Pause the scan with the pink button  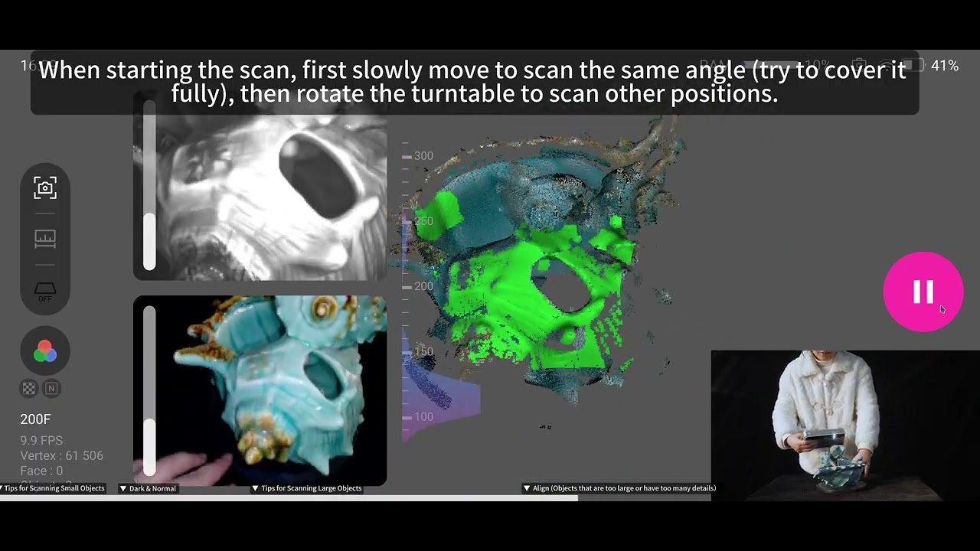(x=923, y=292)
